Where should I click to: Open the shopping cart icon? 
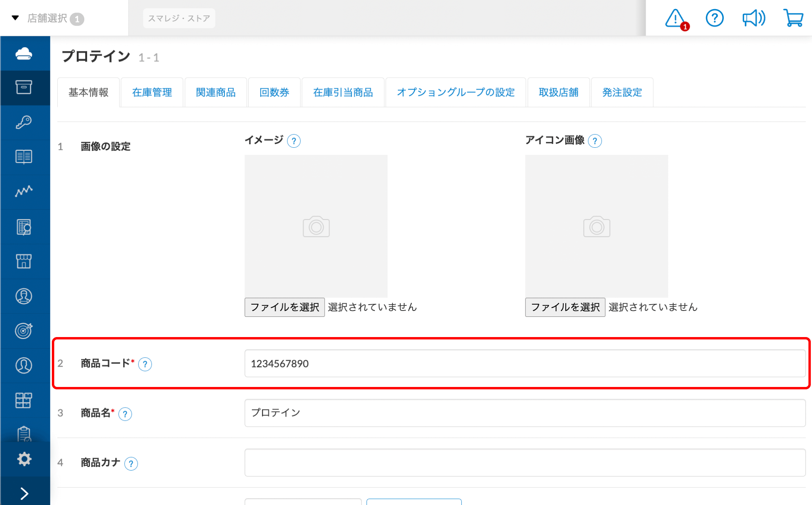point(793,18)
